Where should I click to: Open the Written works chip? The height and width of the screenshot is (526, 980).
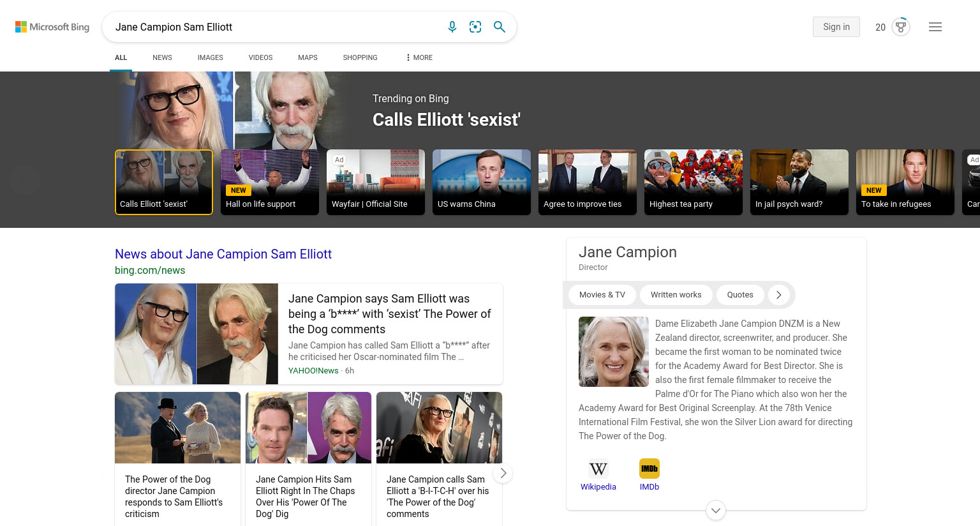click(676, 295)
